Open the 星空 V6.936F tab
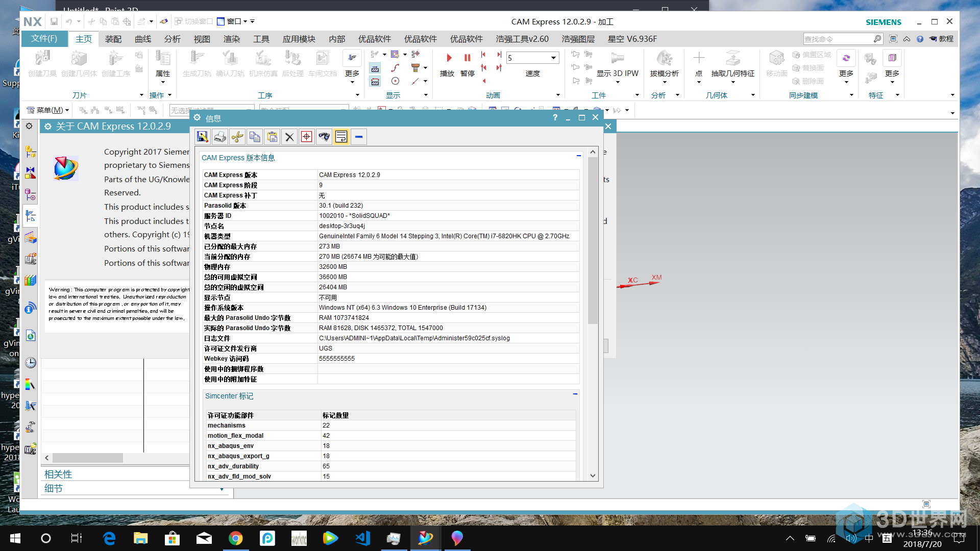Viewport: 980px width, 551px height. [632, 39]
